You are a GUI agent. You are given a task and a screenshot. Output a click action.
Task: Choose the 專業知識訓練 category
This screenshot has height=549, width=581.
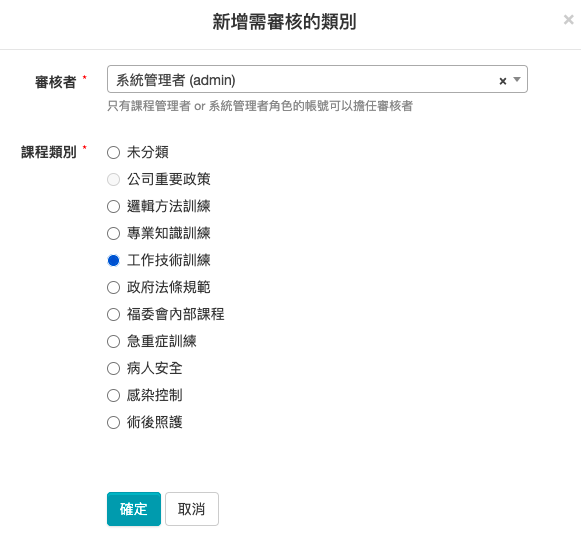(113, 233)
